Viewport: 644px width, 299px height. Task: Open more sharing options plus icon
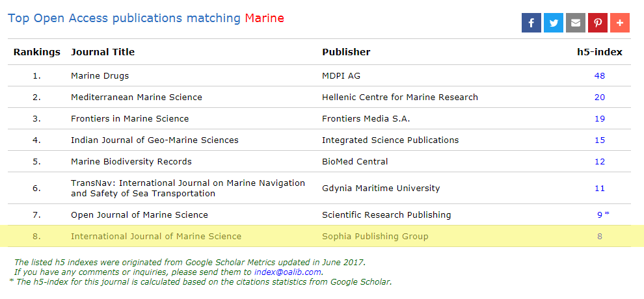click(x=620, y=23)
